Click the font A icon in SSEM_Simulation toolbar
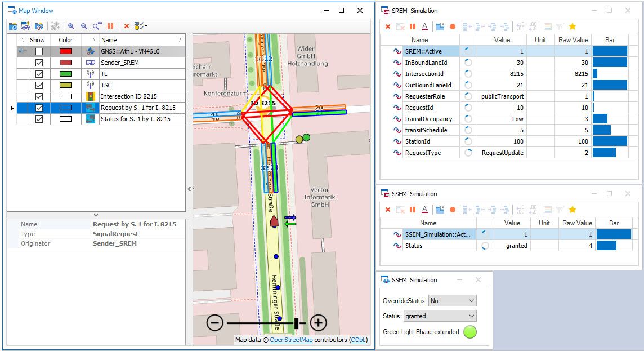Image resolution: width=644 pixels, height=351 pixels. coord(424,210)
